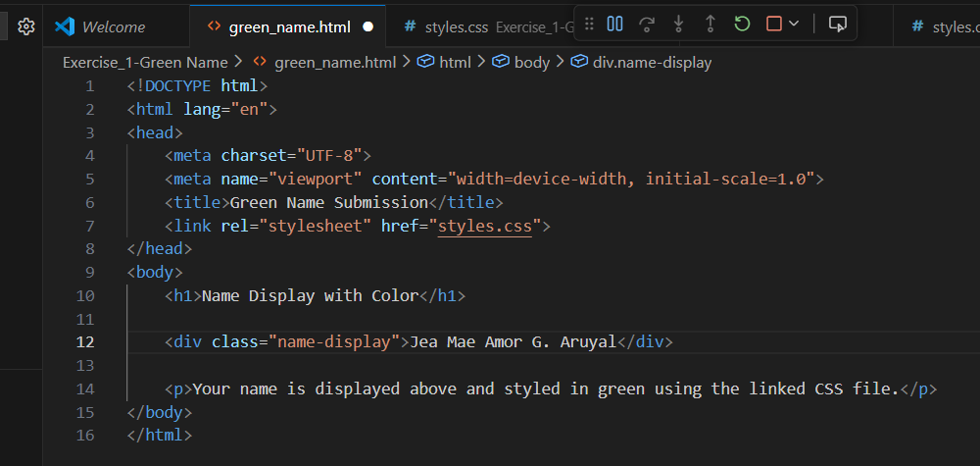This screenshot has height=466, width=980.
Task: Restart the debug session
Action: [742, 24]
